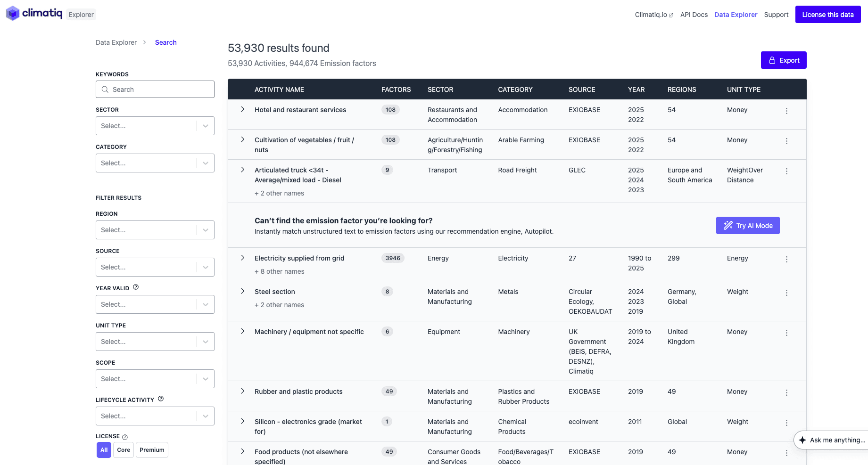This screenshot has width=868, height=465.
Task: Select the Core license filter
Action: coord(124,450)
